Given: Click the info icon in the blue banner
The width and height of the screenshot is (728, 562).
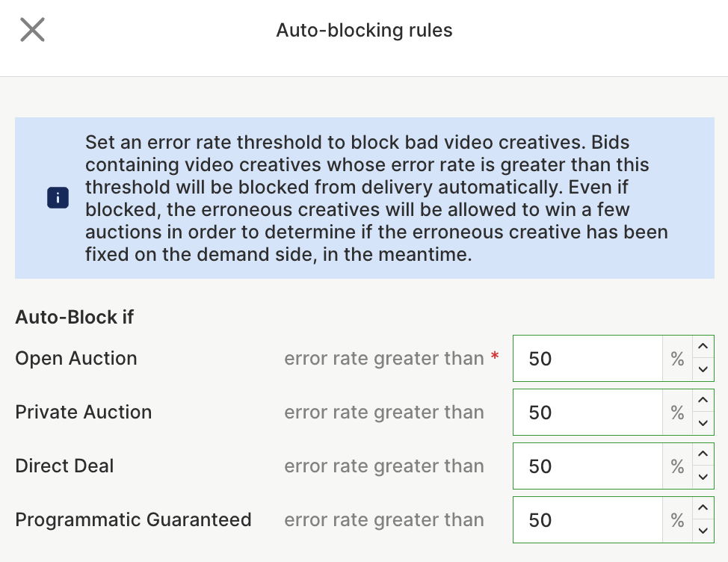Looking at the screenshot, I should click(x=58, y=198).
